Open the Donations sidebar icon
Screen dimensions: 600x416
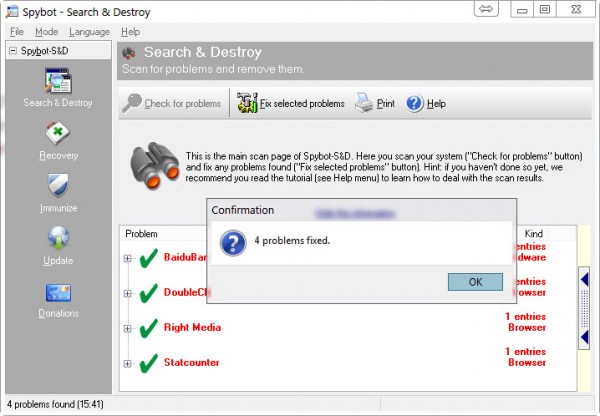tap(57, 294)
